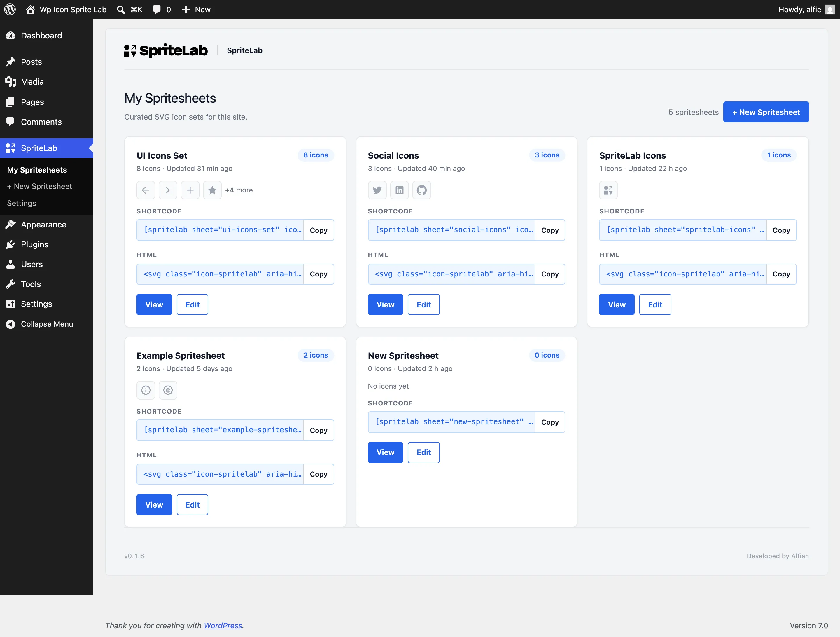840x637 pixels.
Task: Click the plus icon preview in UI Icons Set
Action: (x=190, y=190)
